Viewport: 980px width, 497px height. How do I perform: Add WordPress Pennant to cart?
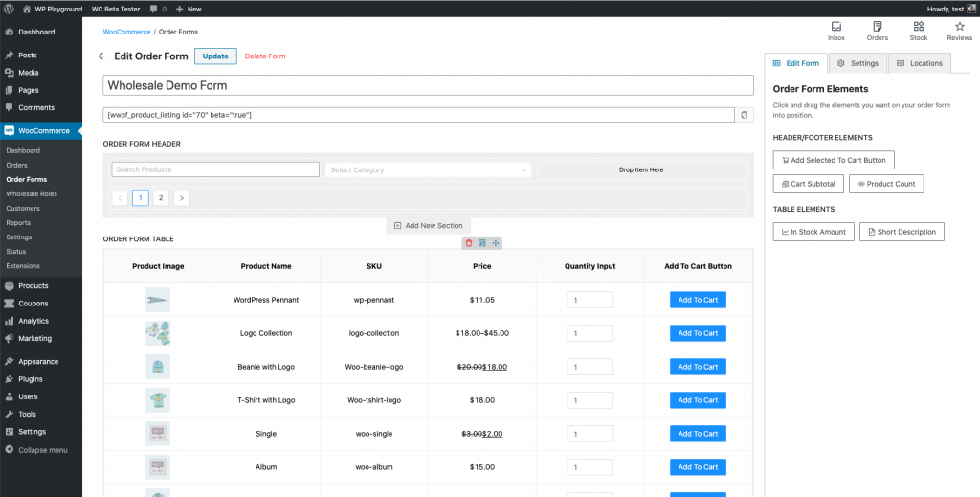698,300
